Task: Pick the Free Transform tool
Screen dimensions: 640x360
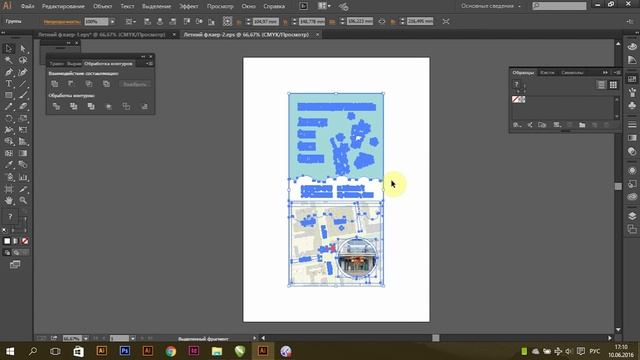Action: click(x=23, y=130)
